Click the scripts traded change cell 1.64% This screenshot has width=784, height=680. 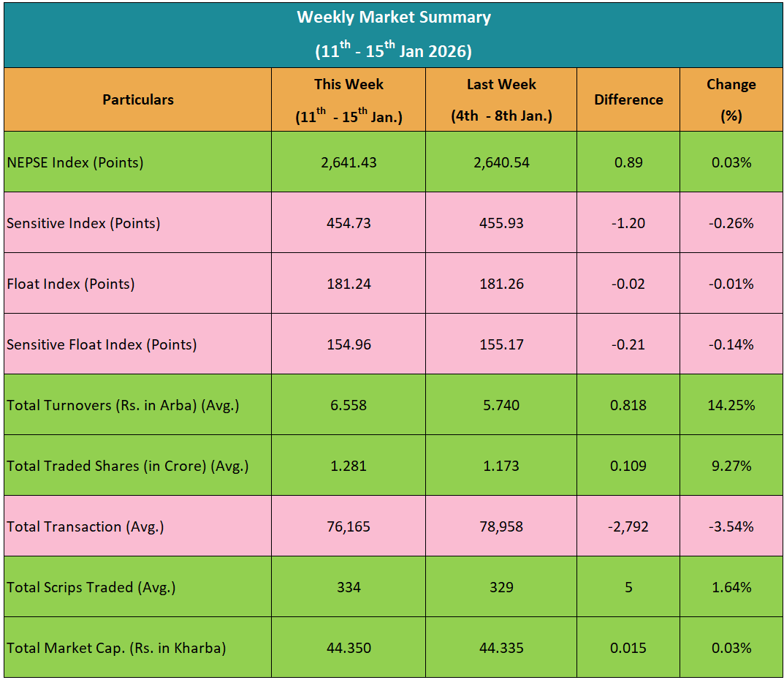pos(731,587)
